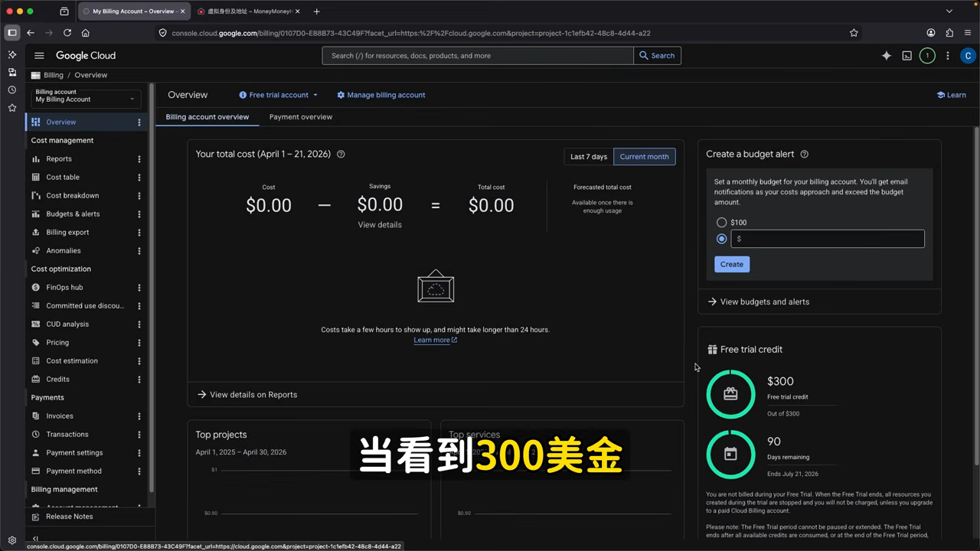This screenshot has width=980, height=551.
Task: Open more options for Credits item
Action: coord(139,380)
